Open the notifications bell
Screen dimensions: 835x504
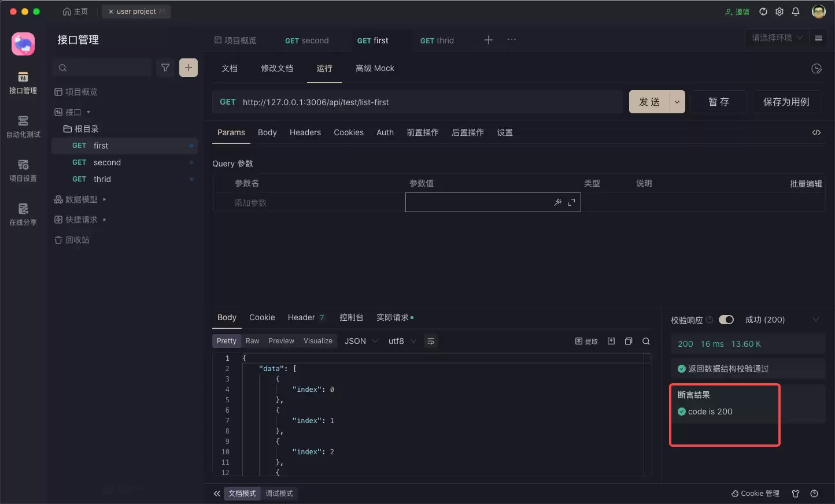pyautogui.click(x=796, y=12)
